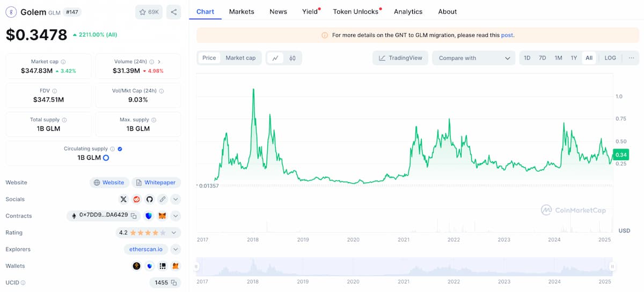
Task: Open the Website link button
Action: pos(109,183)
